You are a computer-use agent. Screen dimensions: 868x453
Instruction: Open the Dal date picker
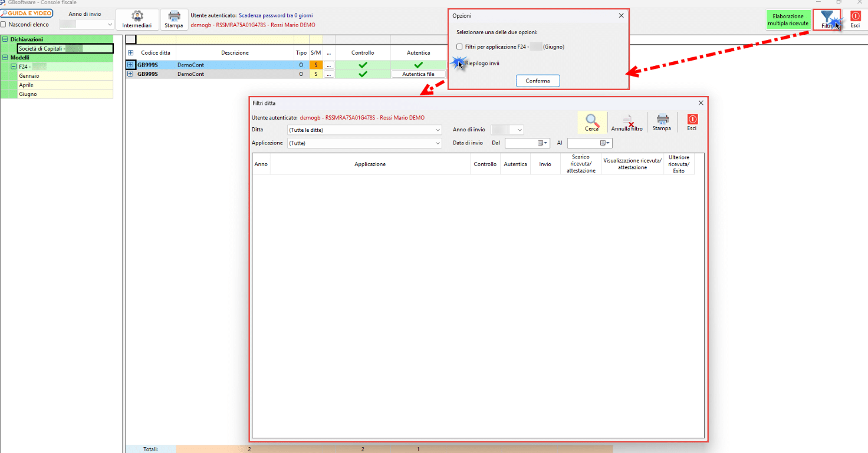coord(542,143)
